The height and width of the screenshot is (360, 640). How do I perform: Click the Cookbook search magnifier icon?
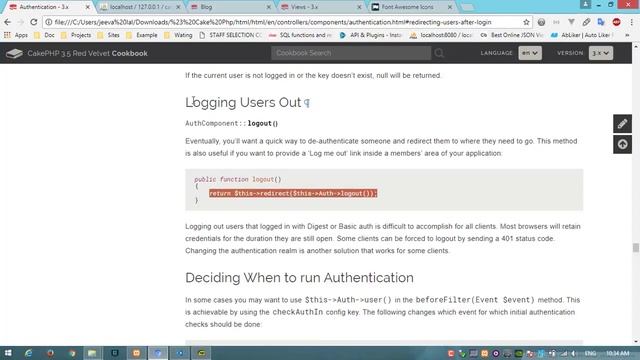[x=439, y=53]
